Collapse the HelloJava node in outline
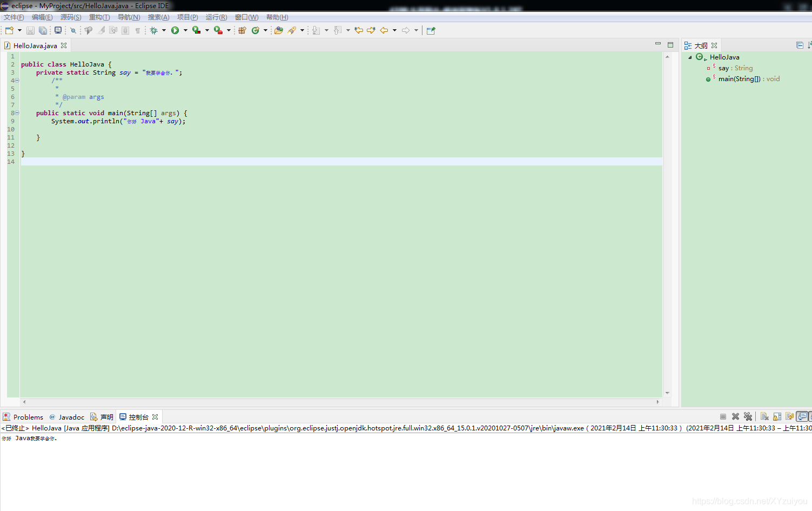812x511 pixels. [x=690, y=57]
